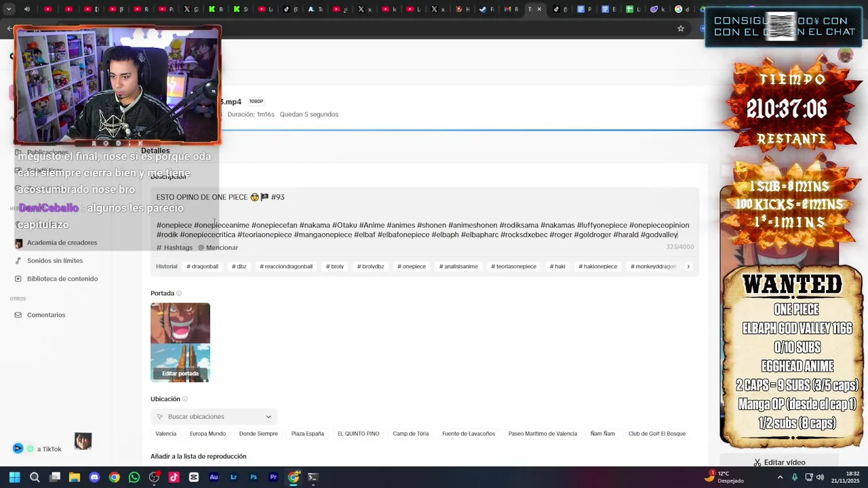868x488 pixels.
Task: Open Windows taskbar search
Action: point(35,477)
